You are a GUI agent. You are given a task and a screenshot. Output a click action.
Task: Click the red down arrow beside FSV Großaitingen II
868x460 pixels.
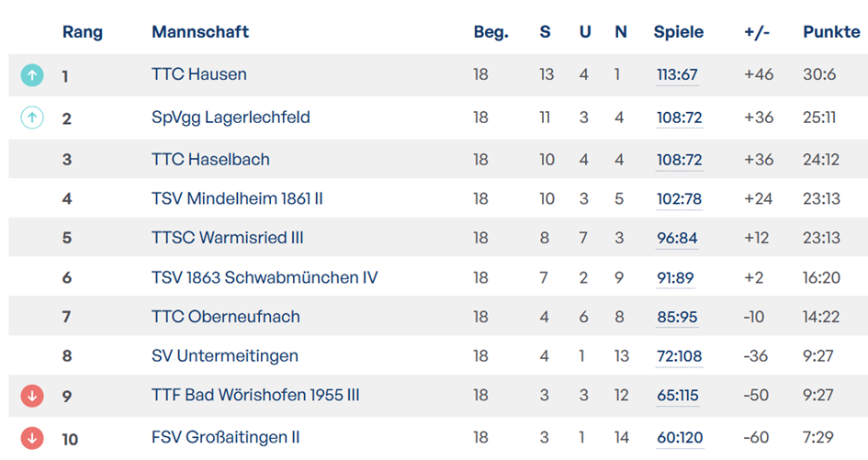(x=32, y=438)
